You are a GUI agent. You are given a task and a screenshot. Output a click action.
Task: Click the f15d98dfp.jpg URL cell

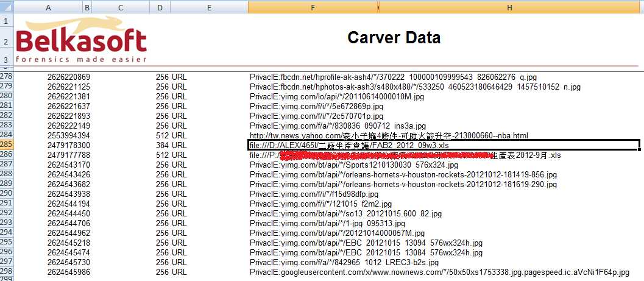(x=314, y=194)
